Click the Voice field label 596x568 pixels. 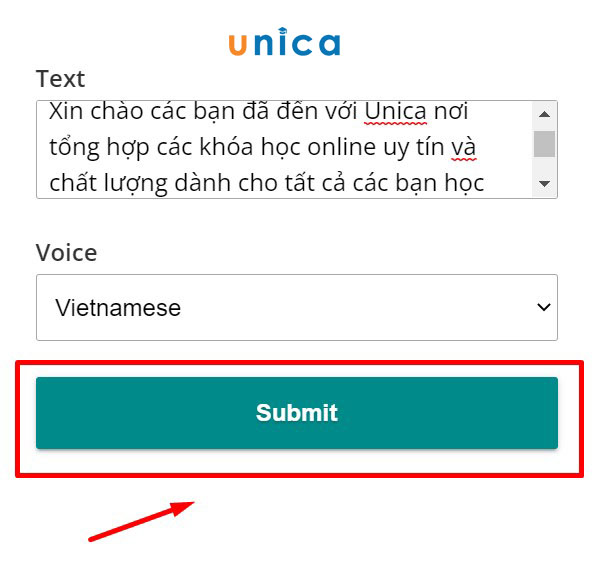[x=67, y=253]
